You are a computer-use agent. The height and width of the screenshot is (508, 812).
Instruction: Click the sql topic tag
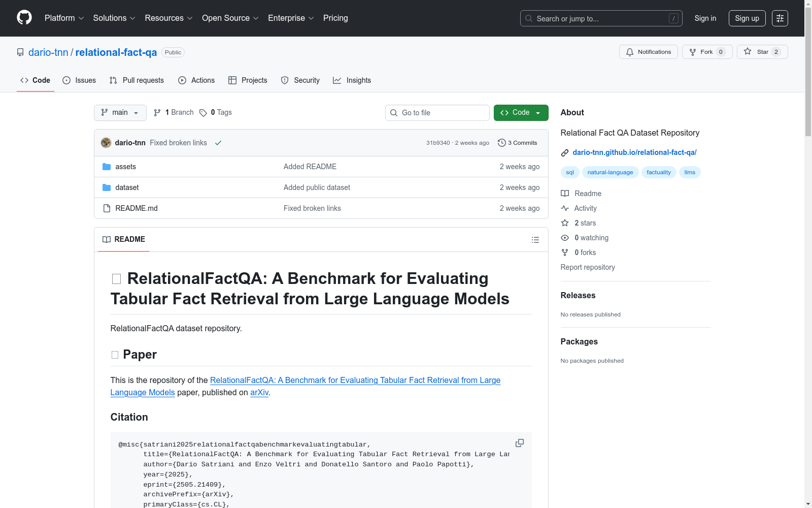click(x=570, y=172)
